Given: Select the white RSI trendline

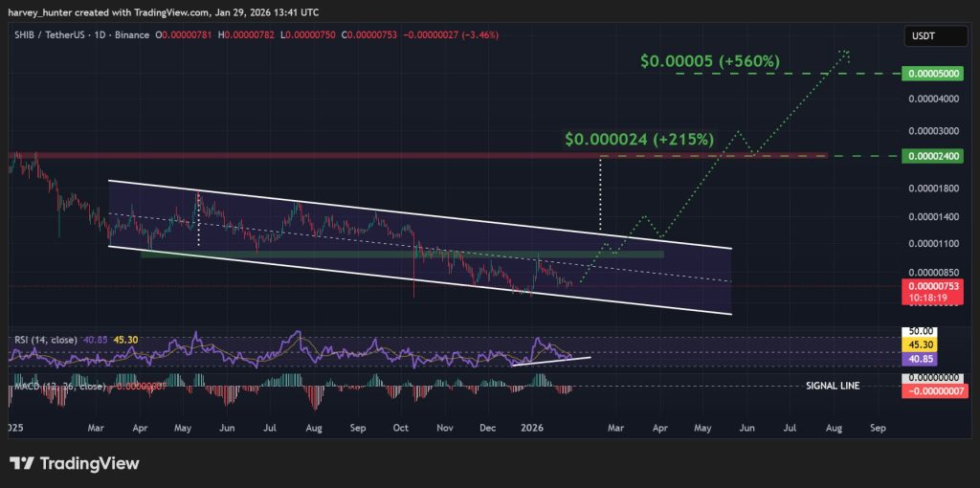Looking at the screenshot, I should (x=551, y=361).
